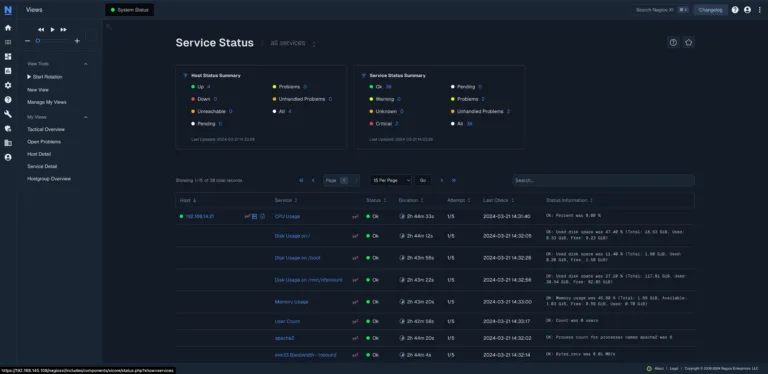Sort by the Host column
This screenshot has width=768, height=374.
[188, 201]
